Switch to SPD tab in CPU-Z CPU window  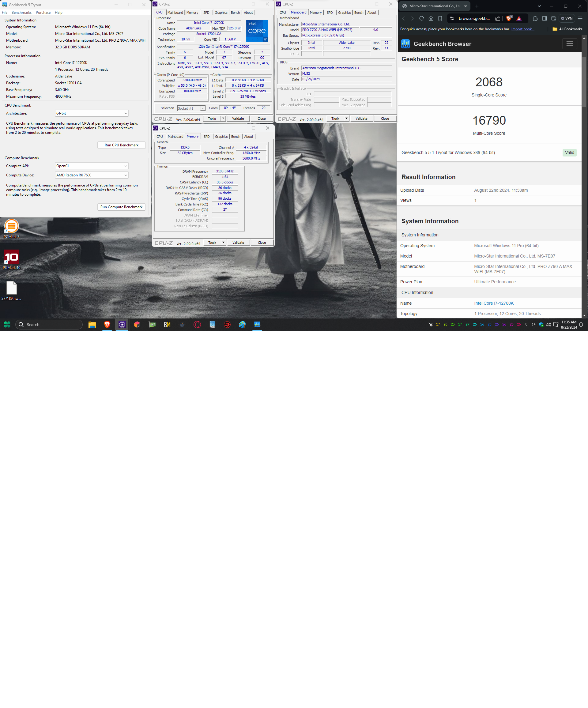[x=206, y=13]
